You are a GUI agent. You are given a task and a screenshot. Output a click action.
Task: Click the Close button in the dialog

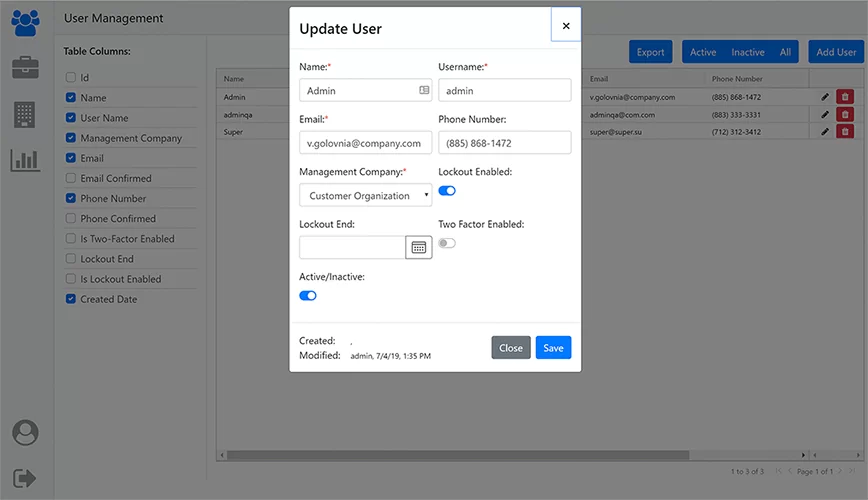click(x=510, y=348)
